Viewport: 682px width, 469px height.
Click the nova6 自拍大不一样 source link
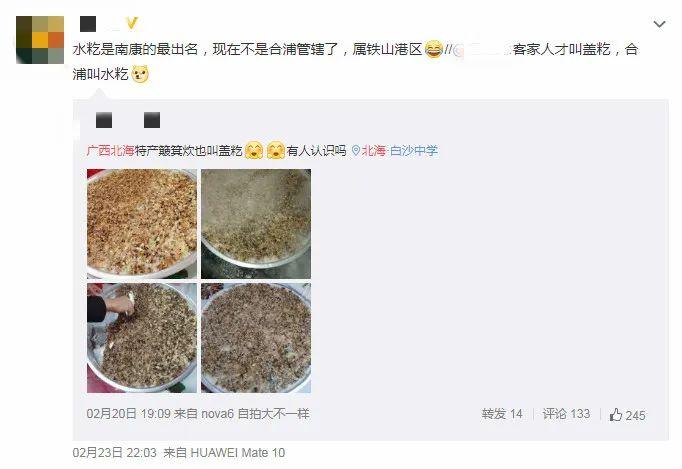coord(255,414)
